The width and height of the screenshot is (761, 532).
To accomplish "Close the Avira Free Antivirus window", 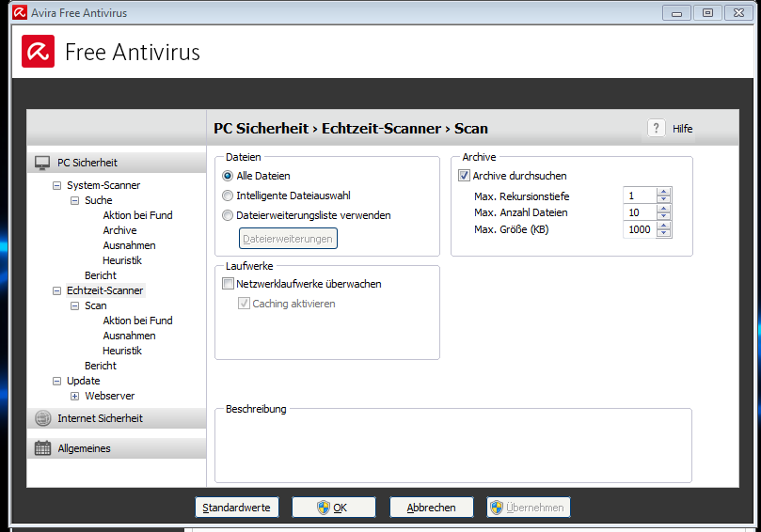I will (x=738, y=13).
